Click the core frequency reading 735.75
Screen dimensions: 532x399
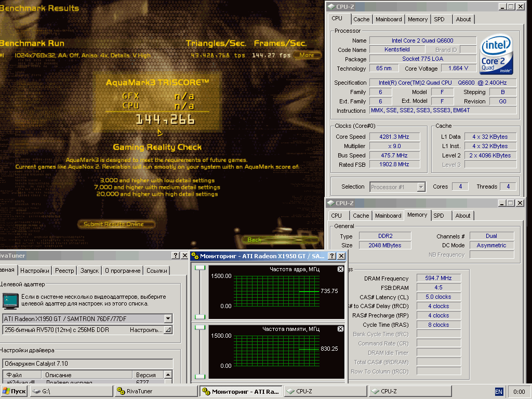[329, 291]
